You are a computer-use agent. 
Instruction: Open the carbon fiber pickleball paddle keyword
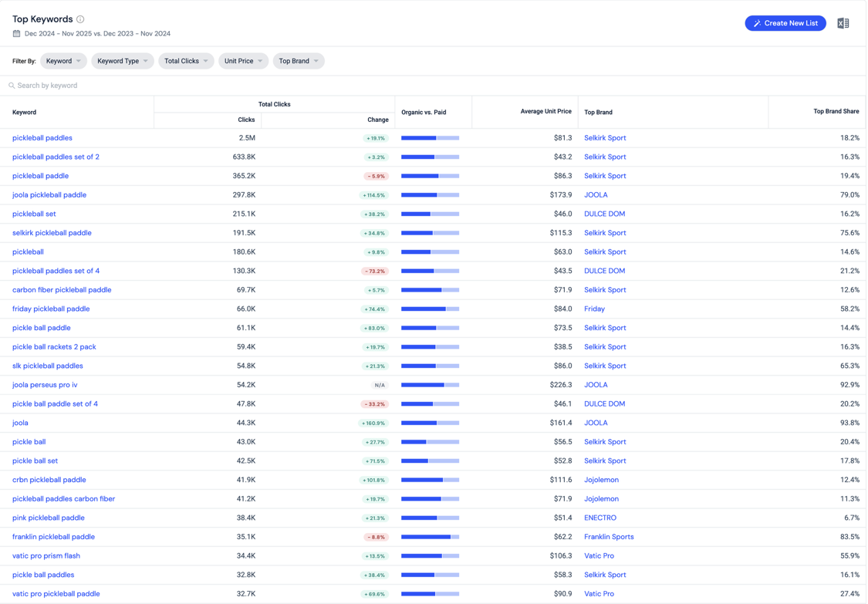[x=62, y=290]
